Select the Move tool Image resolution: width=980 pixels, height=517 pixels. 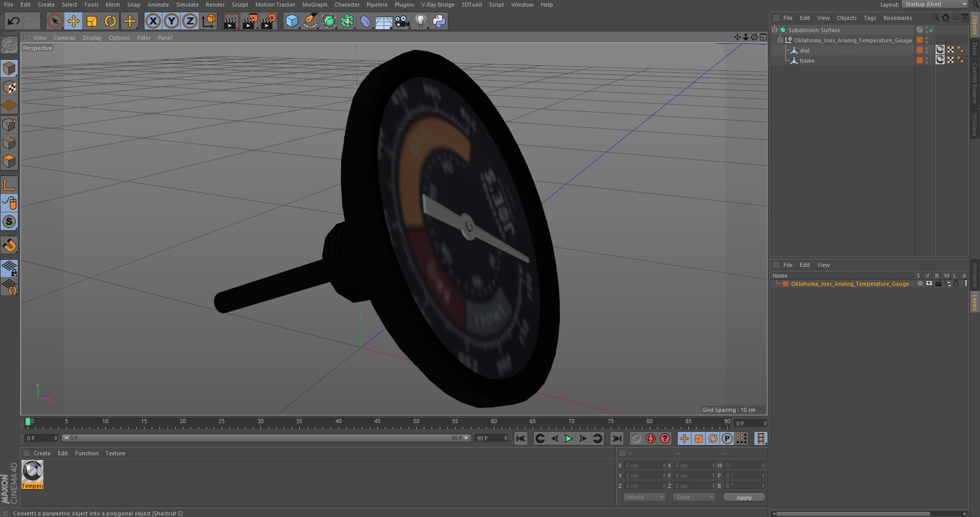74,21
